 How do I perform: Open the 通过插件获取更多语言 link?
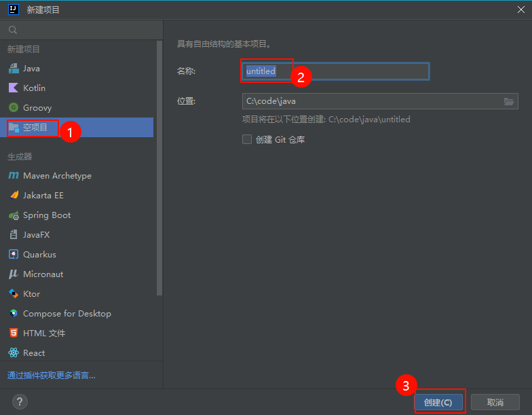click(52, 375)
